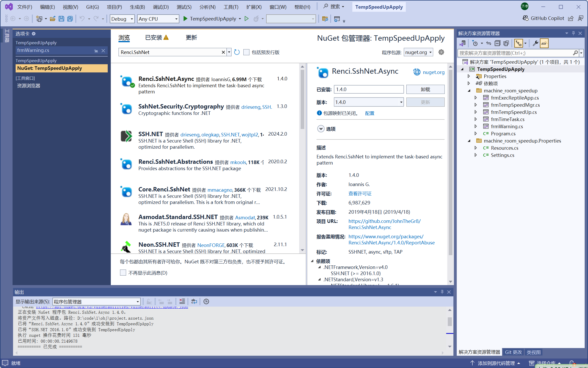Switch to Class View tab
588x368 pixels.
pyautogui.click(x=533, y=352)
